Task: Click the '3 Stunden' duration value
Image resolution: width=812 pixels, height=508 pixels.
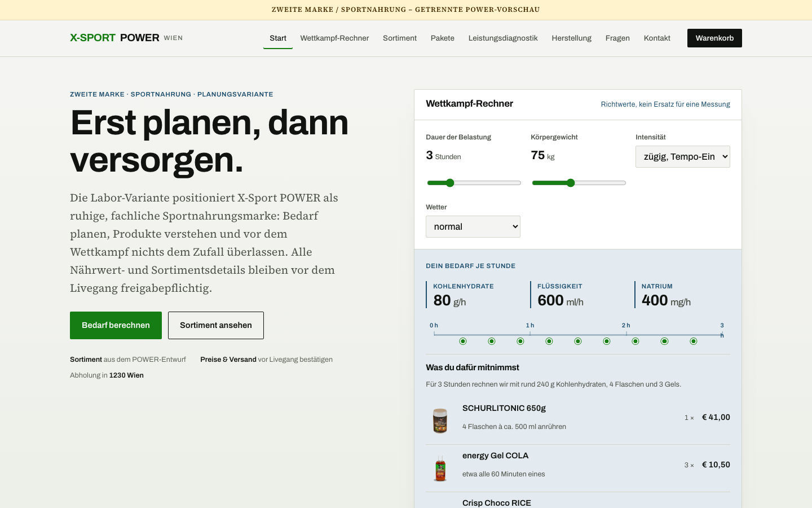Action: click(x=444, y=156)
